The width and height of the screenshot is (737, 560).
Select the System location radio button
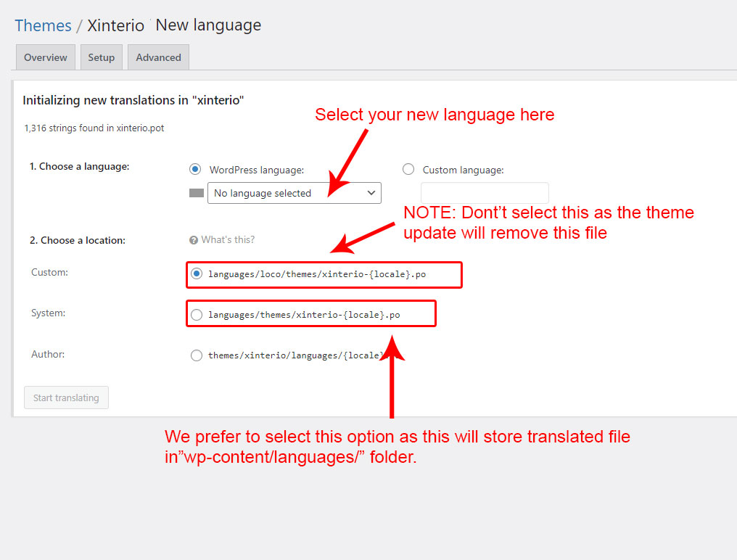pos(197,315)
